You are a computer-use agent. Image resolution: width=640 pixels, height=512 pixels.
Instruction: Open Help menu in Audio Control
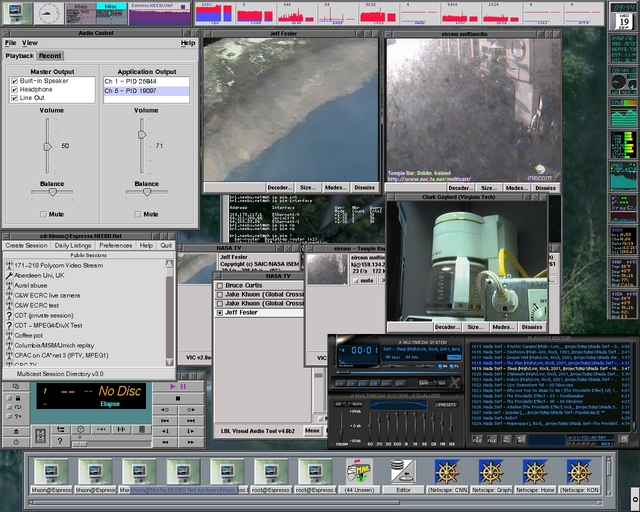pyautogui.click(x=188, y=43)
